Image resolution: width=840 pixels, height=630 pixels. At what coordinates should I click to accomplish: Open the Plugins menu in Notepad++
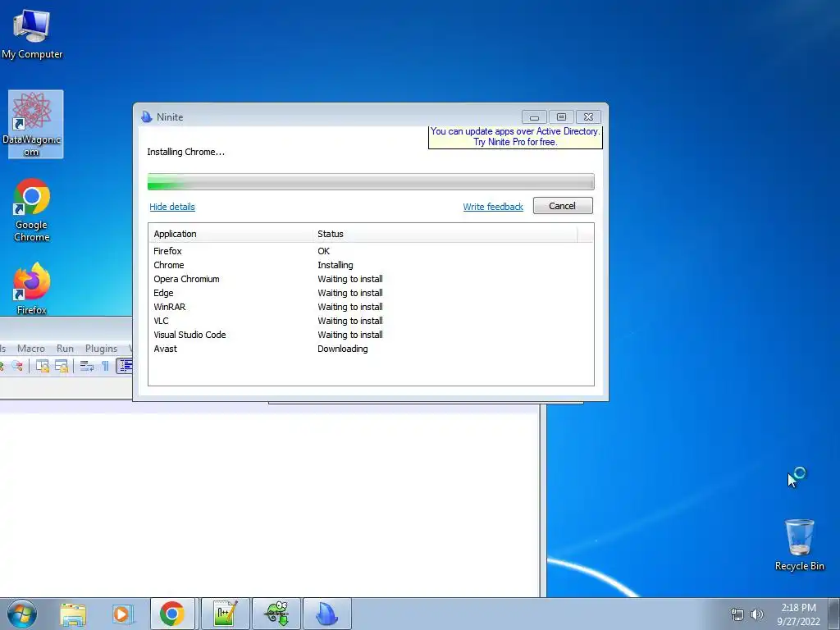click(x=101, y=348)
